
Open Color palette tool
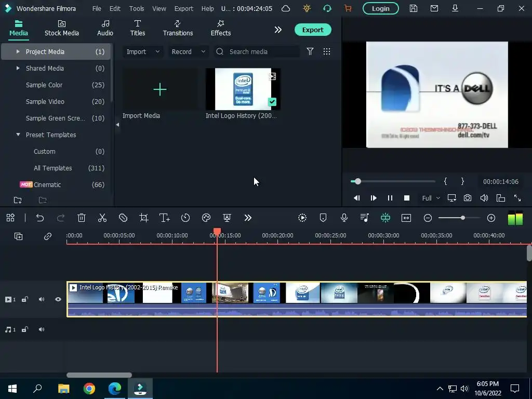pos(206,218)
